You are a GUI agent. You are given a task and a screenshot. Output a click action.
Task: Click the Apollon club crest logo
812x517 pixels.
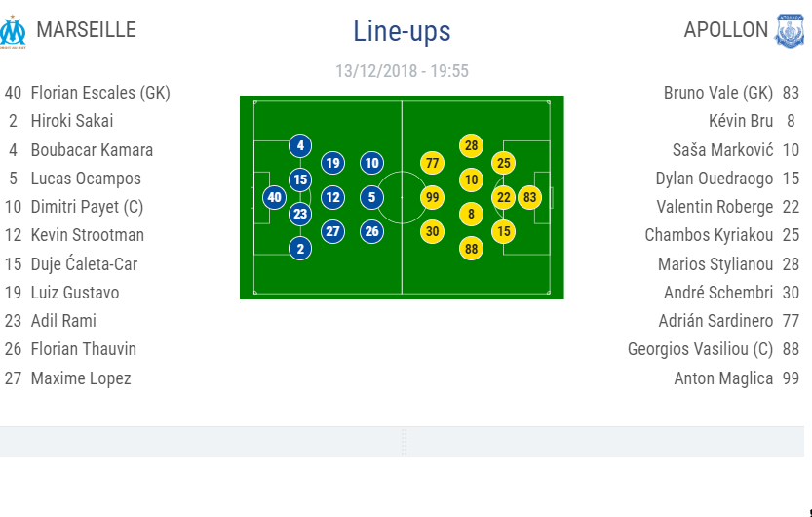pyautogui.click(x=789, y=31)
